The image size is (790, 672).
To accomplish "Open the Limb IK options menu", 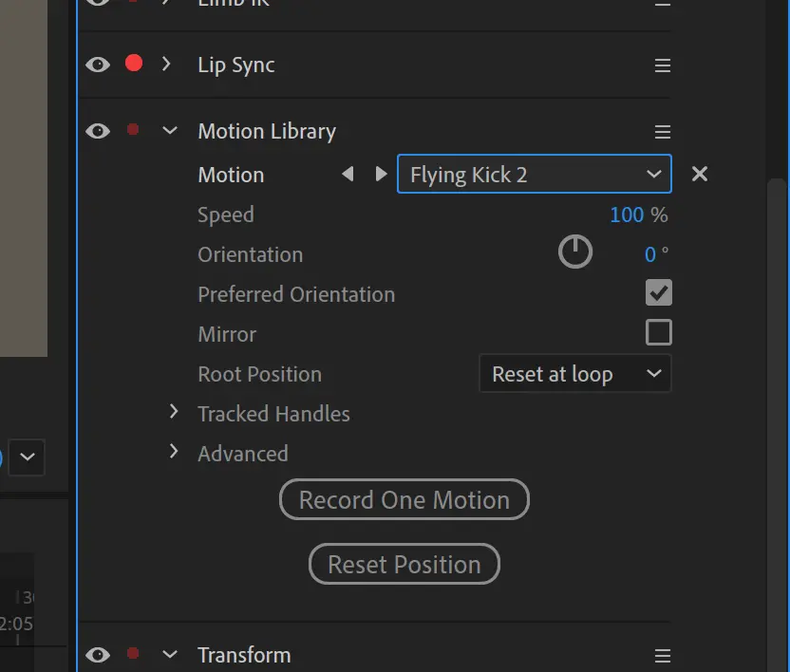I will 662,3.
